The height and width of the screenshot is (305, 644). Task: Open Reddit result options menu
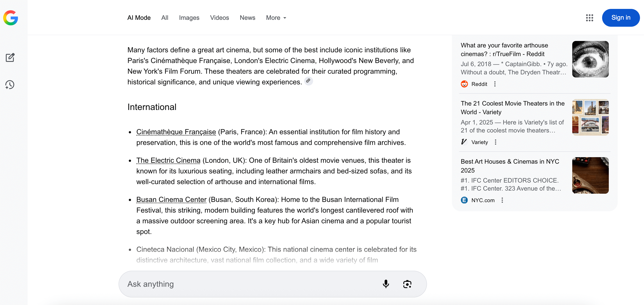point(495,84)
